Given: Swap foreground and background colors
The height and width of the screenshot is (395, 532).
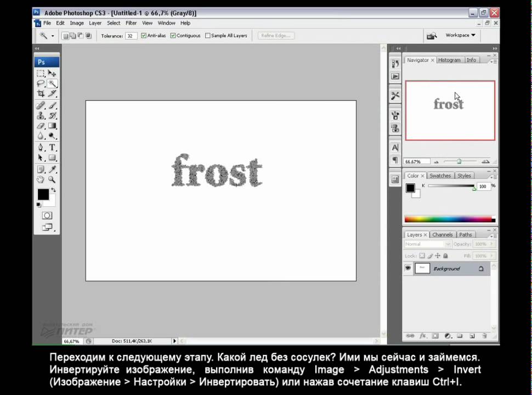Looking at the screenshot, I should [x=53, y=190].
